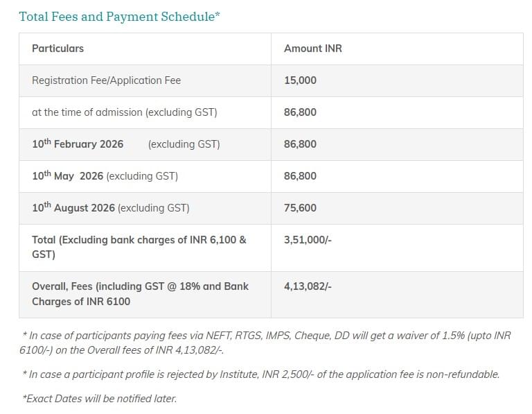Select the Overall Fees including GST cell

coord(140,293)
